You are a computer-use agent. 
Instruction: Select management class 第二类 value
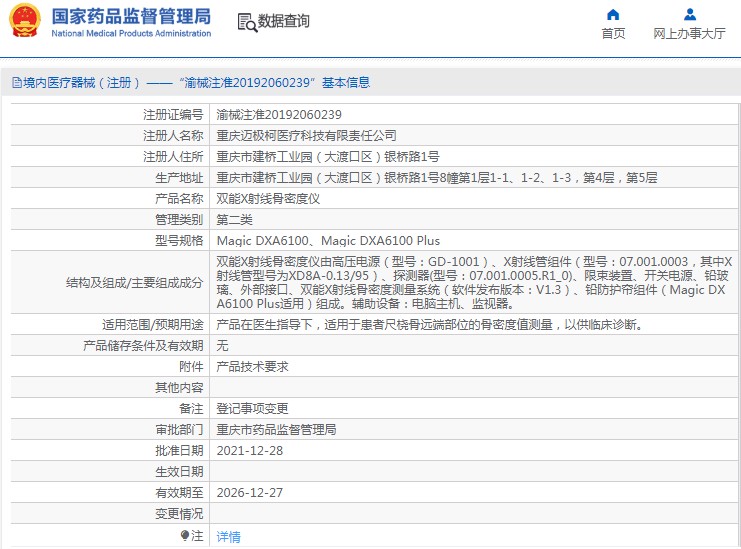(x=234, y=220)
